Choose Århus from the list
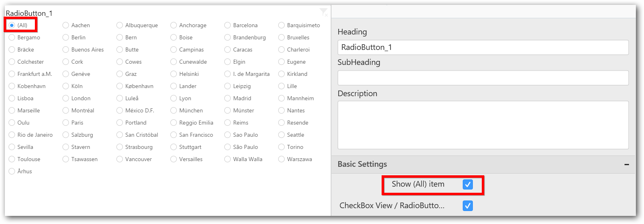644x224 pixels. (12, 171)
